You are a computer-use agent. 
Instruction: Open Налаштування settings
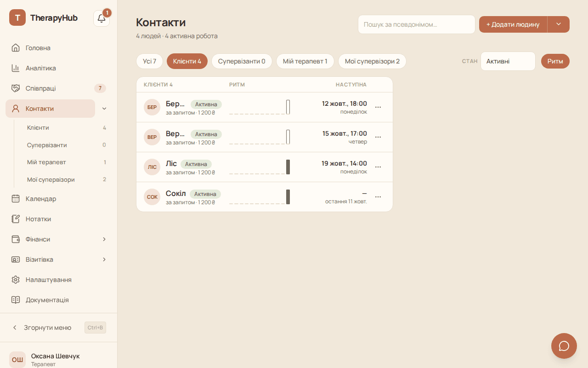59,280
